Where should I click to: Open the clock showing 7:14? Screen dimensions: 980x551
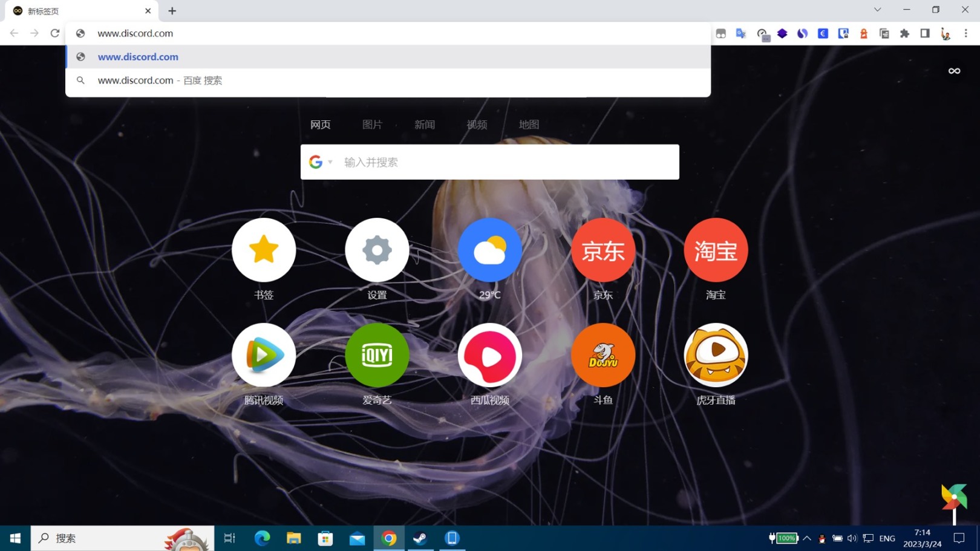tap(923, 538)
